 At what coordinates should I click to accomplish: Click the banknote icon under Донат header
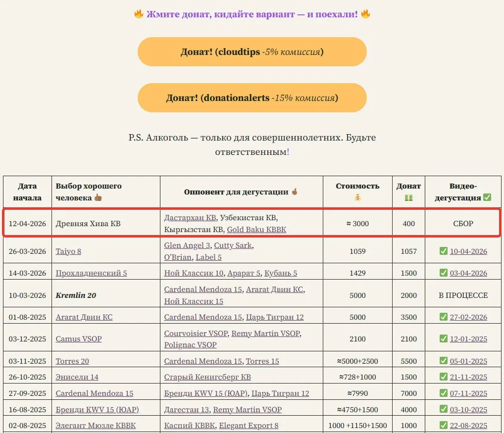tap(408, 197)
